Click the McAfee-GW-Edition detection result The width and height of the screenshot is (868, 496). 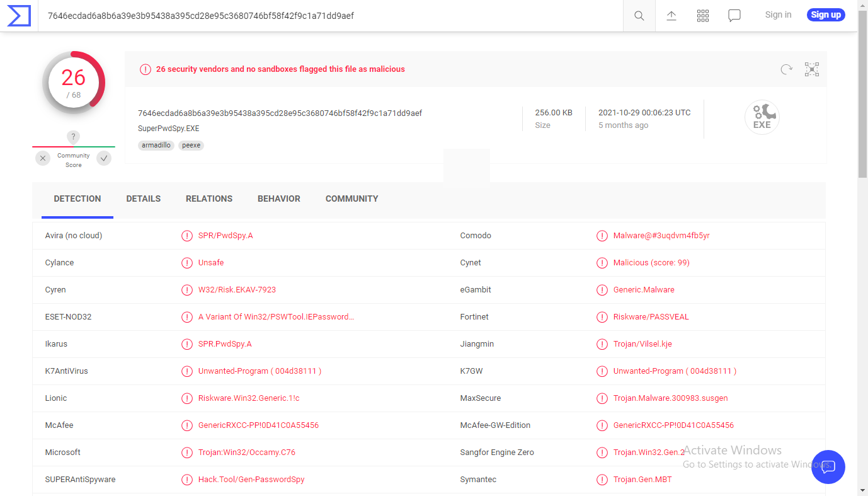[673, 425]
